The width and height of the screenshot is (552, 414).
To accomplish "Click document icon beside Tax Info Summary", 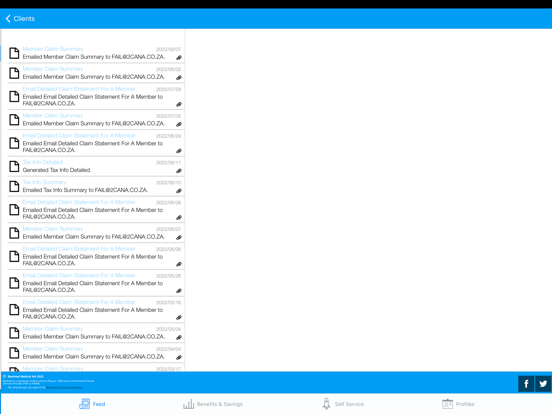I will coord(14,186).
